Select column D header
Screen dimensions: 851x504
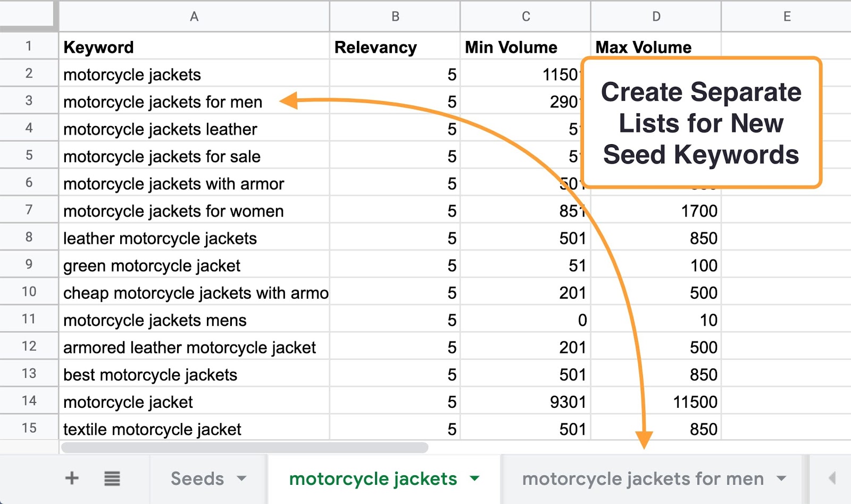pyautogui.click(x=656, y=16)
